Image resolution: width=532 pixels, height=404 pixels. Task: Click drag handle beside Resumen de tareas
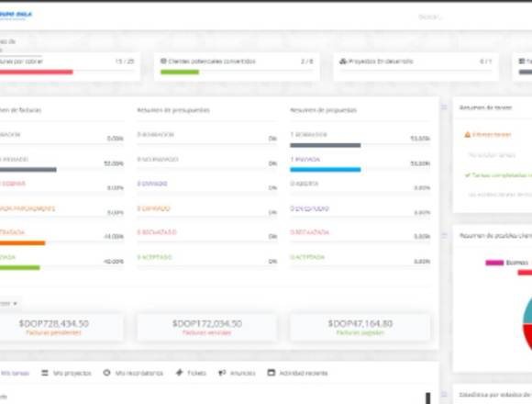coord(444,107)
